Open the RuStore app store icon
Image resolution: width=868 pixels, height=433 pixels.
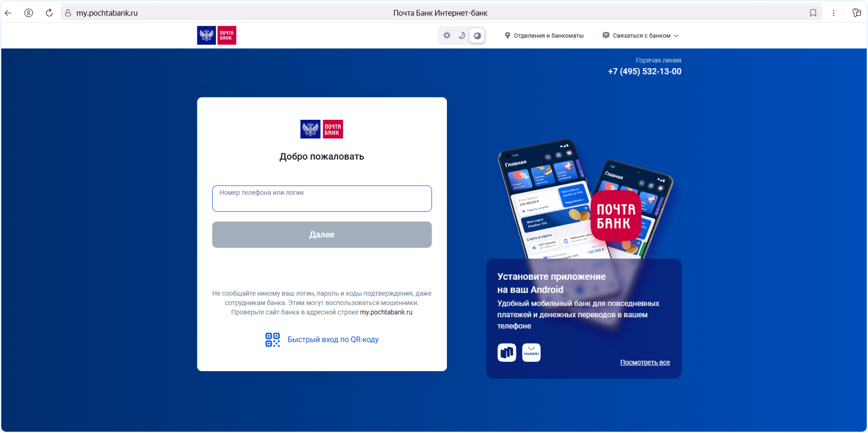coord(507,353)
